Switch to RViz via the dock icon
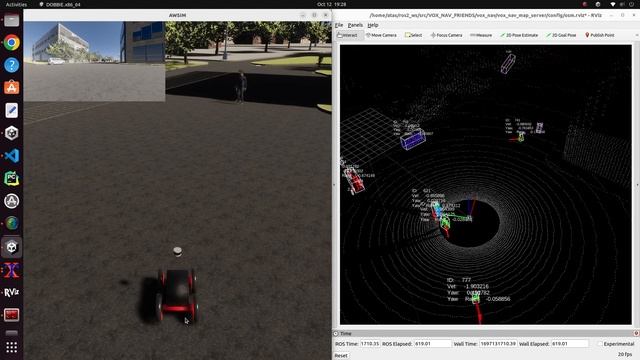 tap(11, 292)
